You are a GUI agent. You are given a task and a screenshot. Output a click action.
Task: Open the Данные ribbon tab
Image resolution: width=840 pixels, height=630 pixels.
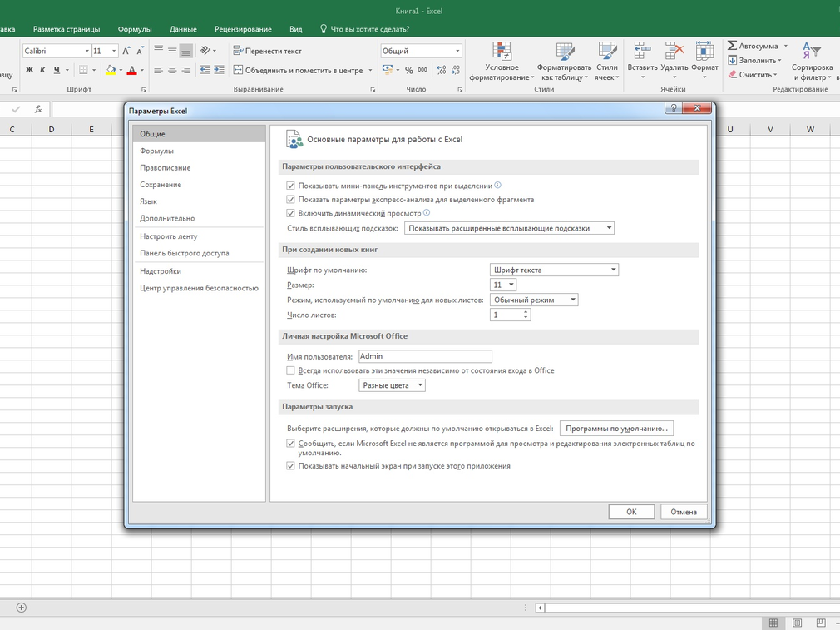(x=183, y=29)
